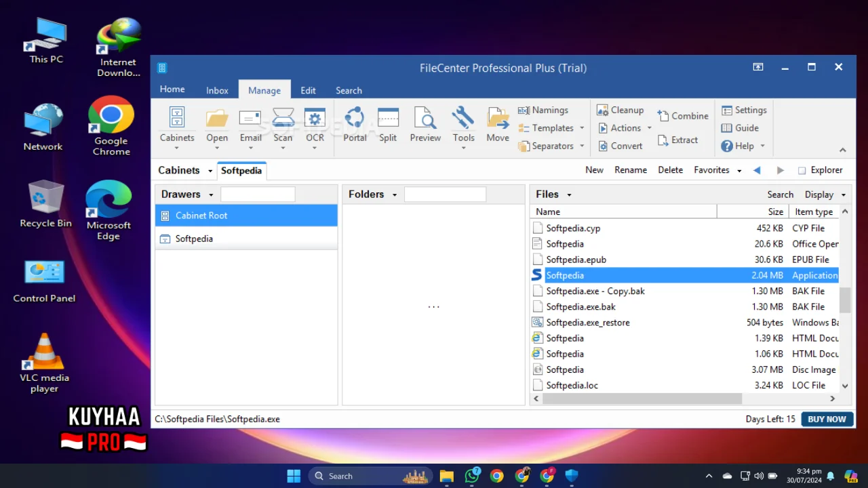
Task: Collapse the ribbon with the up chevron
Action: (843, 150)
